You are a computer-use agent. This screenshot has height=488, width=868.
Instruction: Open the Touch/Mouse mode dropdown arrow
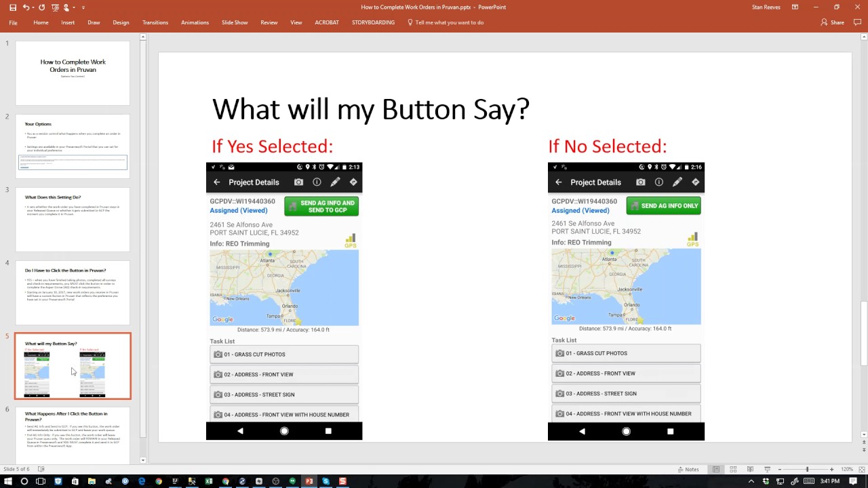click(x=74, y=7)
